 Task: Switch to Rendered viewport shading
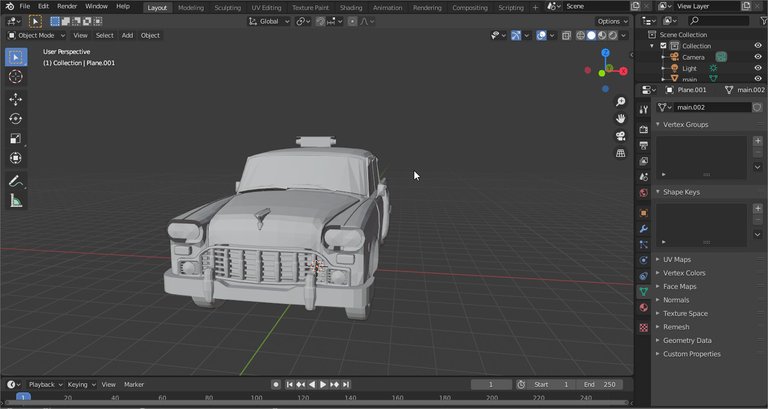coord(613,35)
